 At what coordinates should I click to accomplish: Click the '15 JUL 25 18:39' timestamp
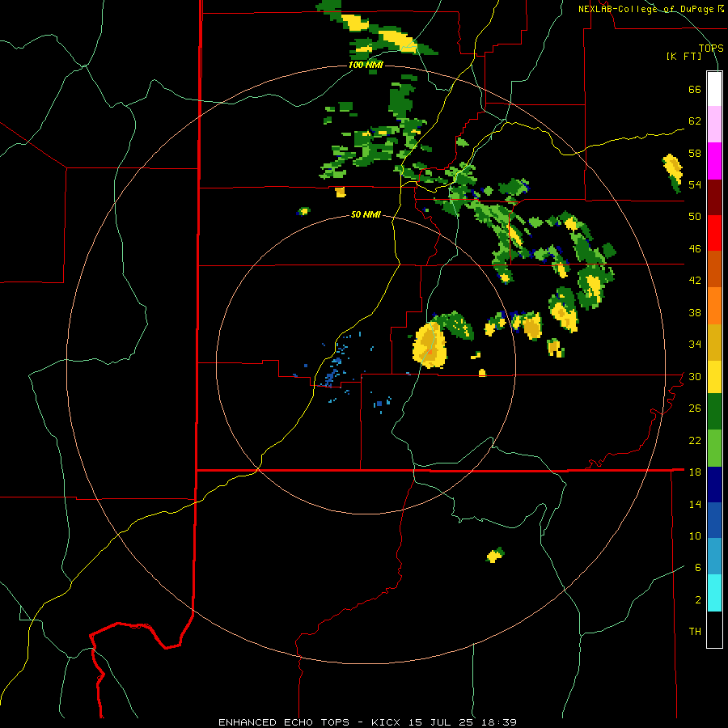pyautogui.click(x=463, y=722)
